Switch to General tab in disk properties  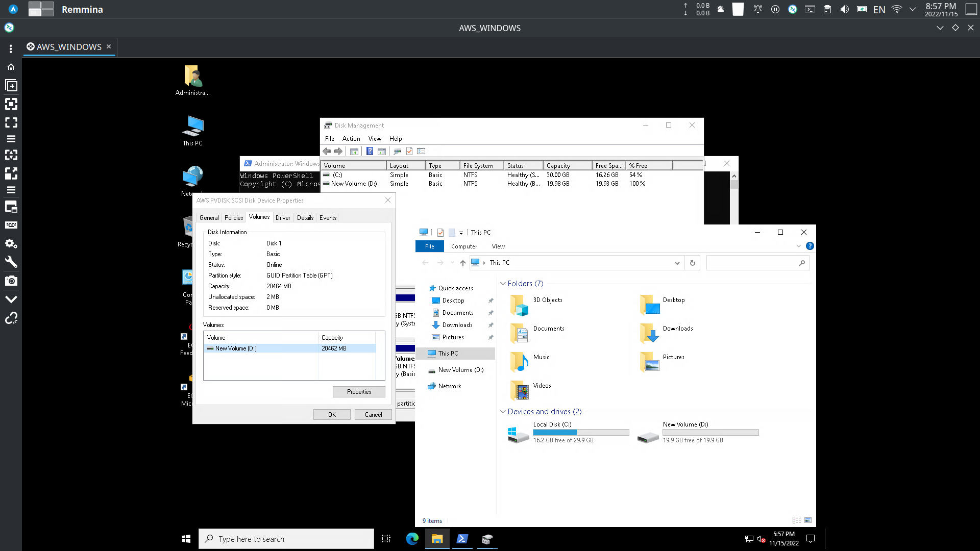[209, 218]
